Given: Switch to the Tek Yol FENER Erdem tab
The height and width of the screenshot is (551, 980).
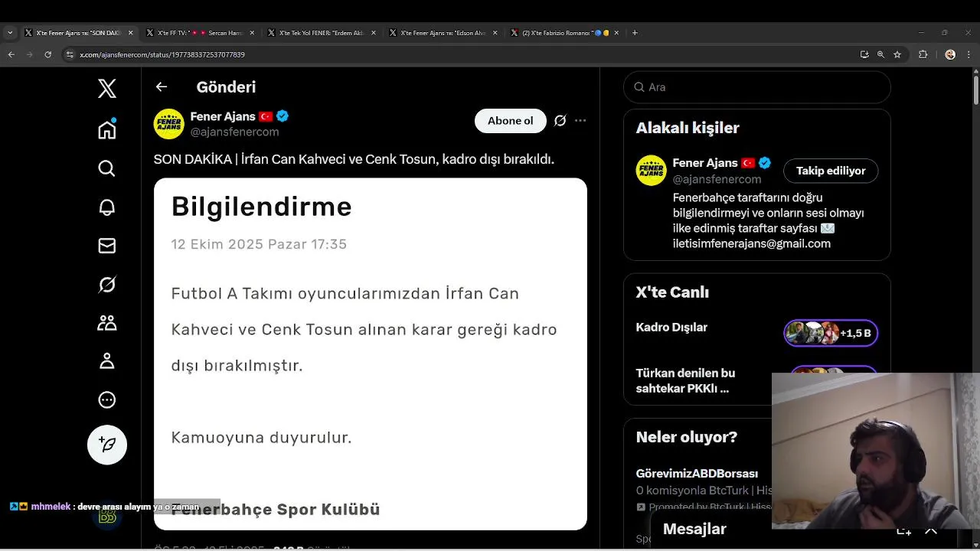Looking at the screenshot, I should pyautogui.click(x=321, y=33).
